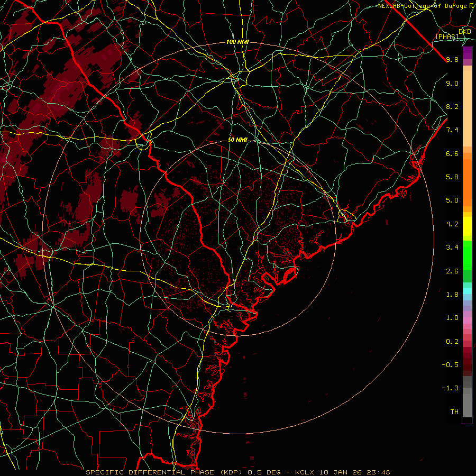Image resolution: width=476 pixels, height=476 pixels.
Task: Click the TH label on the color scale
Action: [454, 412]
